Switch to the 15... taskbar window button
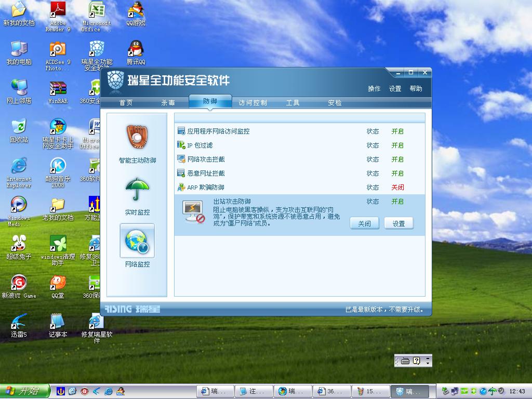The width and height of the screenshot is (532, 399). point(371,391)
